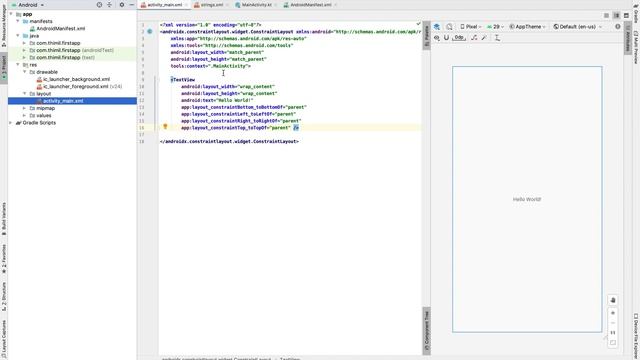Expand the values folder arrow
Viewport: 640px width, 360px height.
25,116
